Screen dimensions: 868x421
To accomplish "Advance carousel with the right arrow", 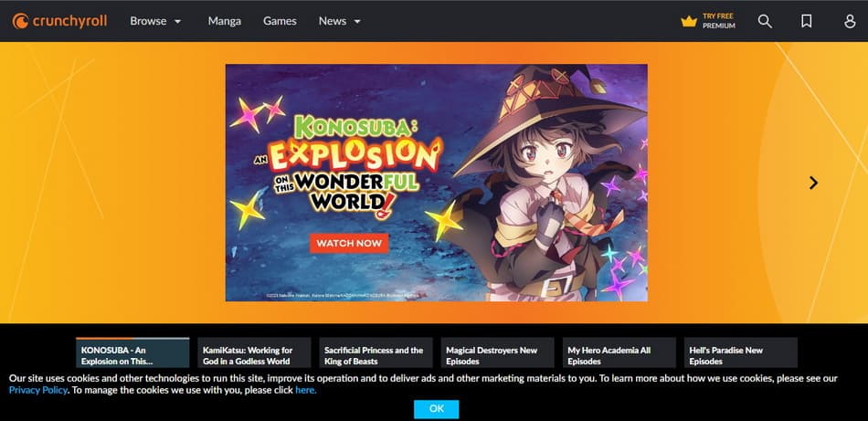I will coord(813,183).
